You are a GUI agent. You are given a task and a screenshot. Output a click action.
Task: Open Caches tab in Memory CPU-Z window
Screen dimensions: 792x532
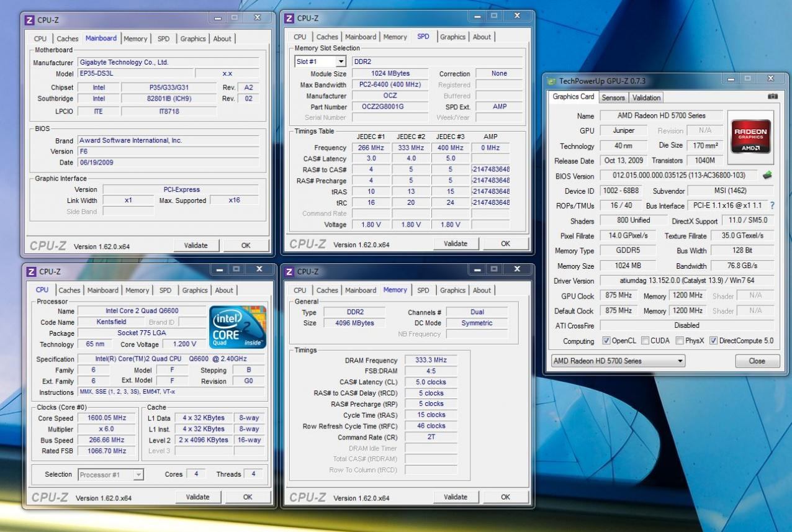point(327,290)
